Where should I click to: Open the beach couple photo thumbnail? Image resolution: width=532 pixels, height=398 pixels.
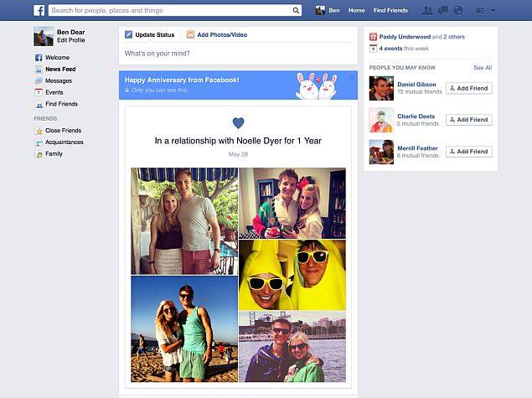click(183, 328)
